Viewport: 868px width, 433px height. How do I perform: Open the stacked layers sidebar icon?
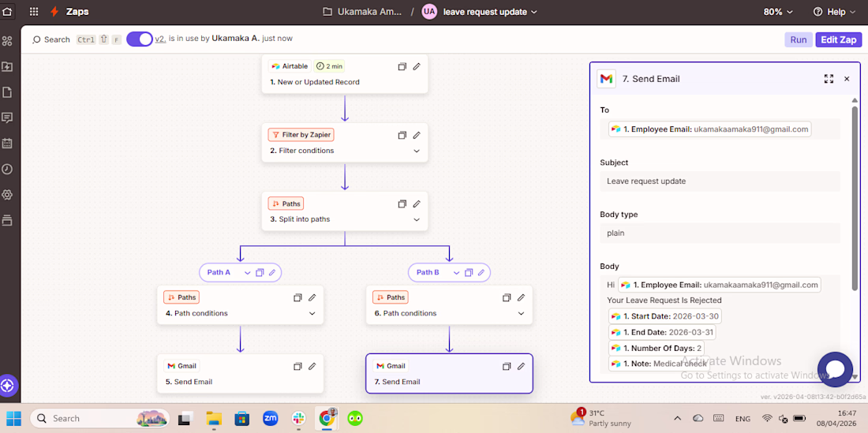pyautogui.click(x=7, y=220)
